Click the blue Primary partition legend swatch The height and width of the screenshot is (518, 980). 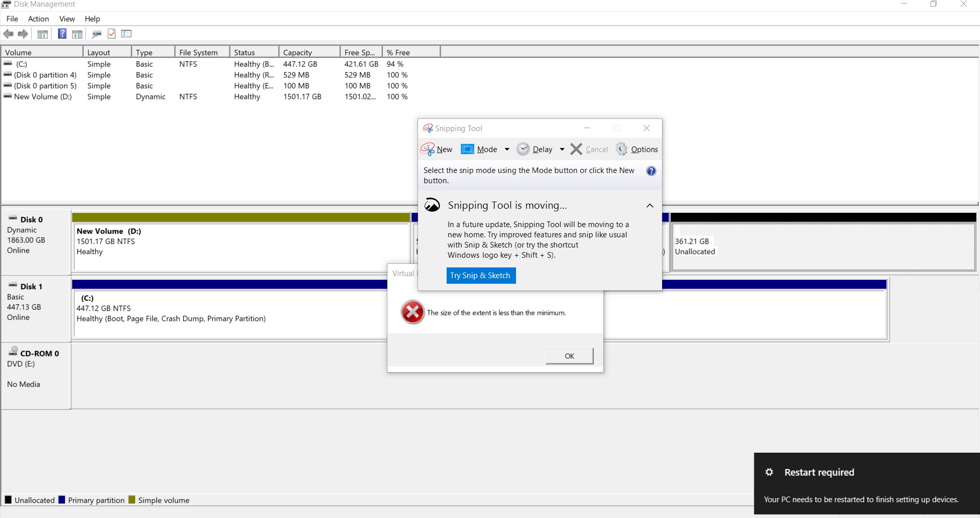62,500
